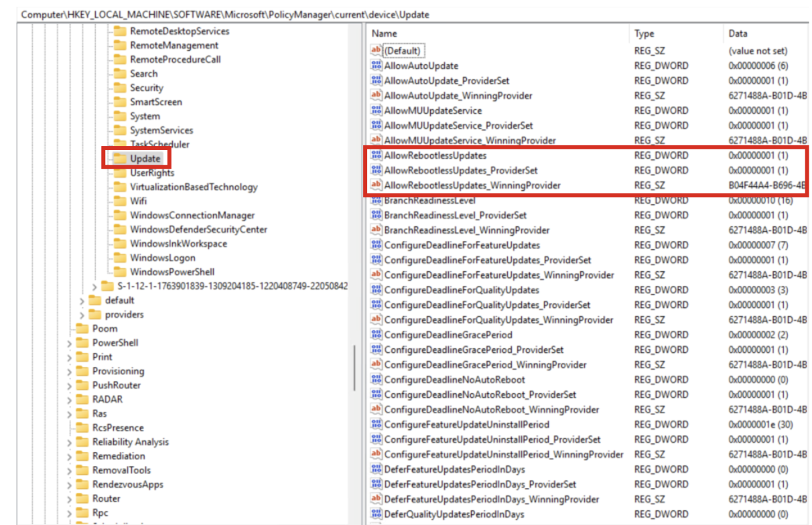Click the ConfigureDeadlineNoAutoReboot DWORD icon

(x=377, y=380)
